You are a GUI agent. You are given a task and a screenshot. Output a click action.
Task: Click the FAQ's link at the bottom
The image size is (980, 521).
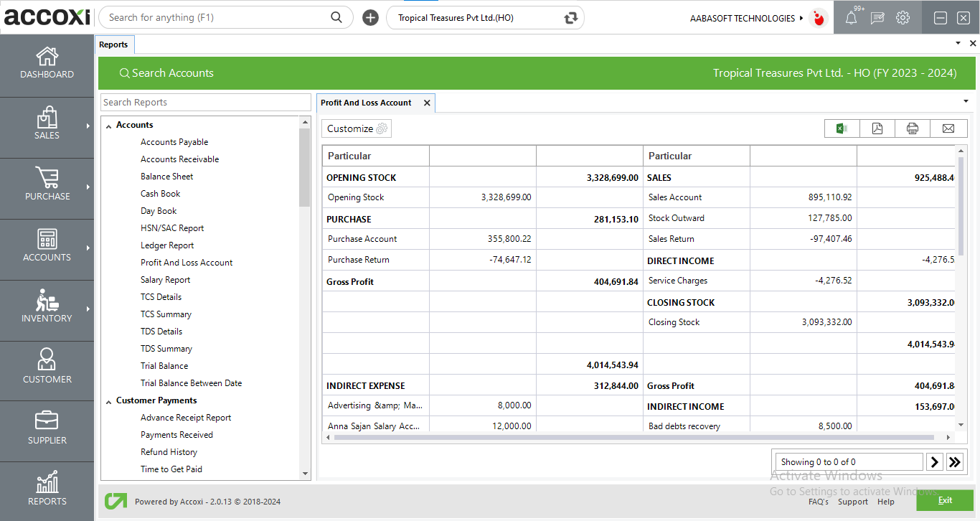[x=819, y=502]
